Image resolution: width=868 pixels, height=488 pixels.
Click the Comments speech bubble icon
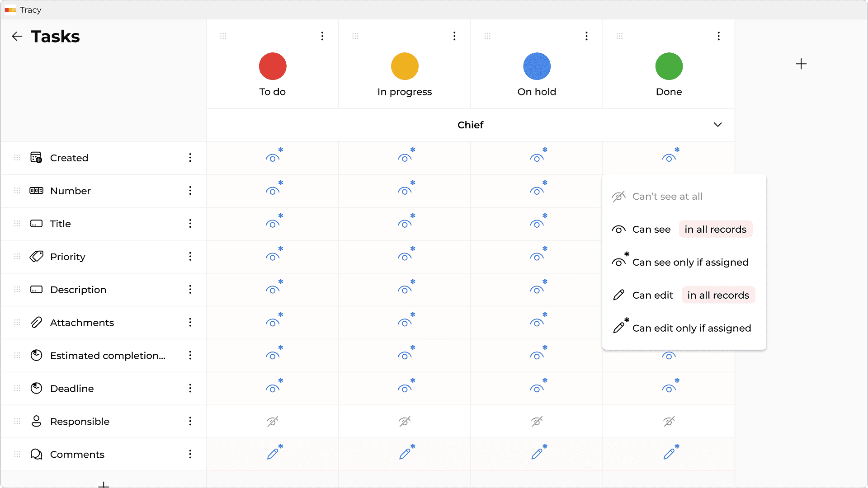click(36, 454)
